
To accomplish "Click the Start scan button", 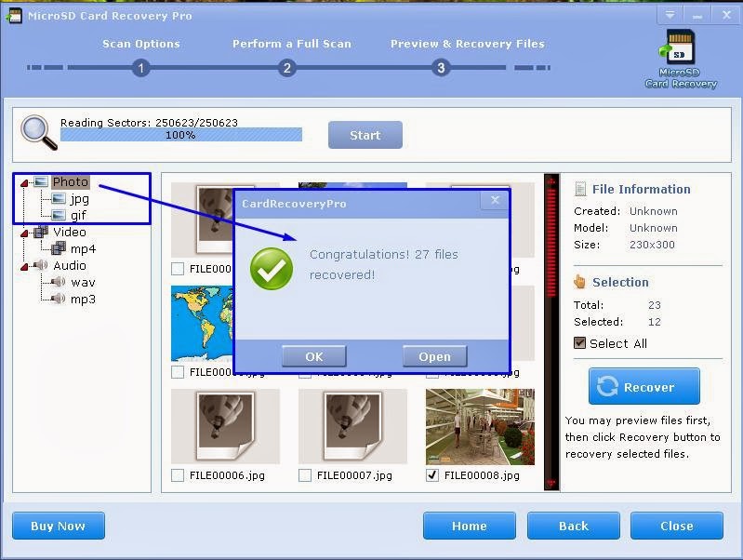I will tap(365, 135).
